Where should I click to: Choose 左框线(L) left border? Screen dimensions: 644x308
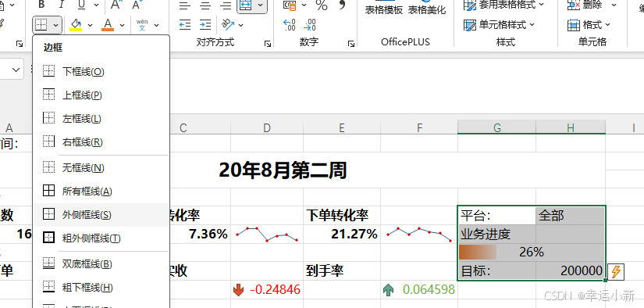coord(101,119)
